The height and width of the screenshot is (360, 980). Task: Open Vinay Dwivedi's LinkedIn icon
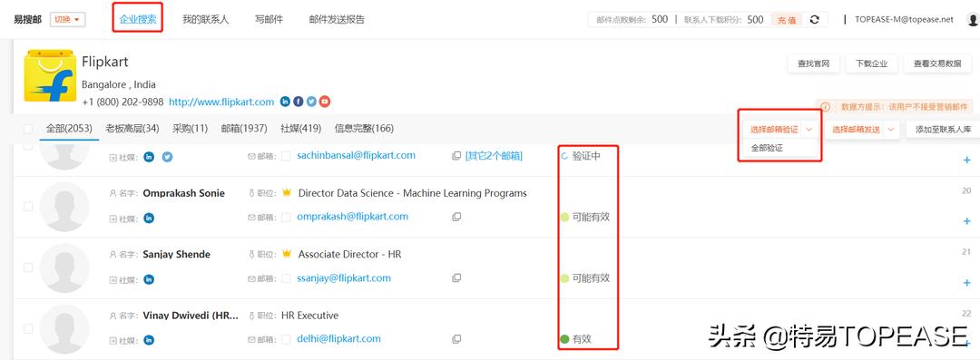click(x=149, y=340)
